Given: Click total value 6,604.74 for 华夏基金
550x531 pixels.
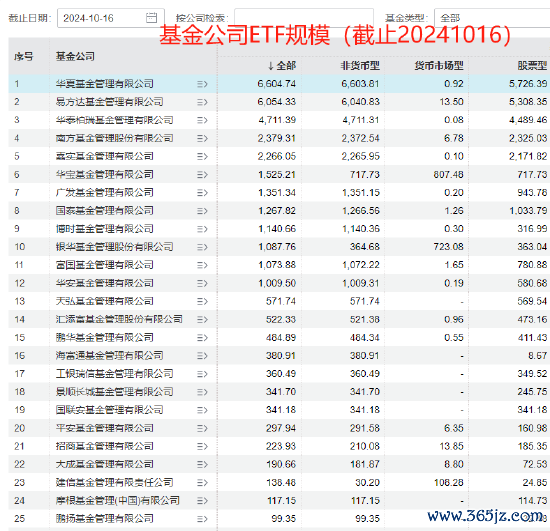Looking at the screenshot, I should (277, 84).
